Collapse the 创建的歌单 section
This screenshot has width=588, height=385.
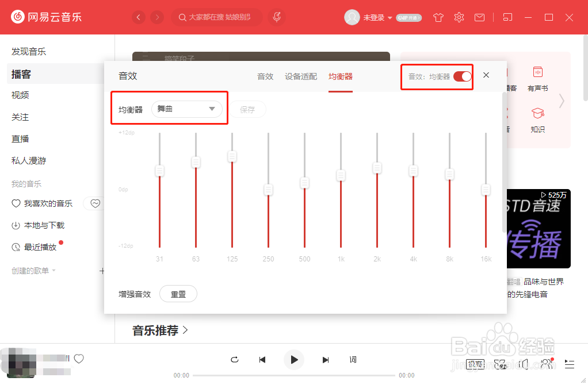point(54,270)
